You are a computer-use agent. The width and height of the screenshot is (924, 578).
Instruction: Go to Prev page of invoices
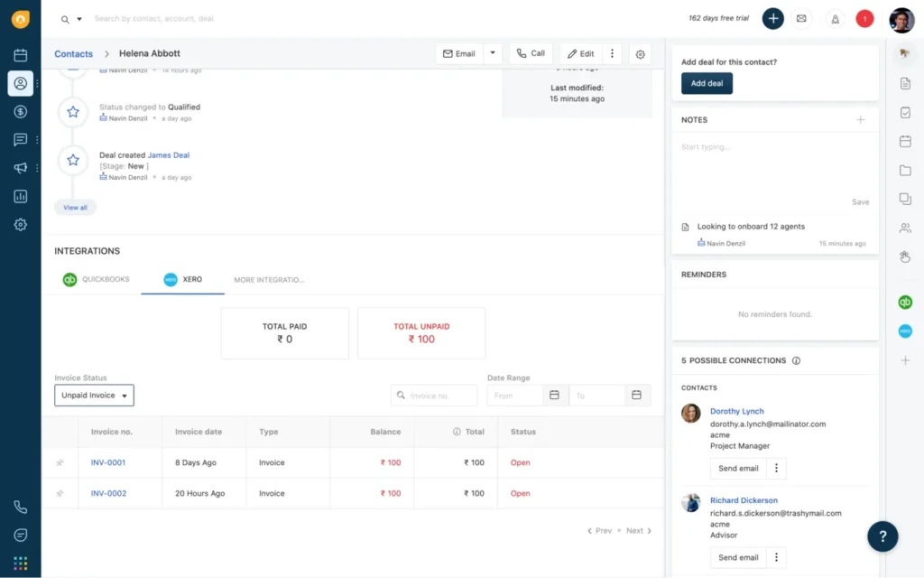599,531
